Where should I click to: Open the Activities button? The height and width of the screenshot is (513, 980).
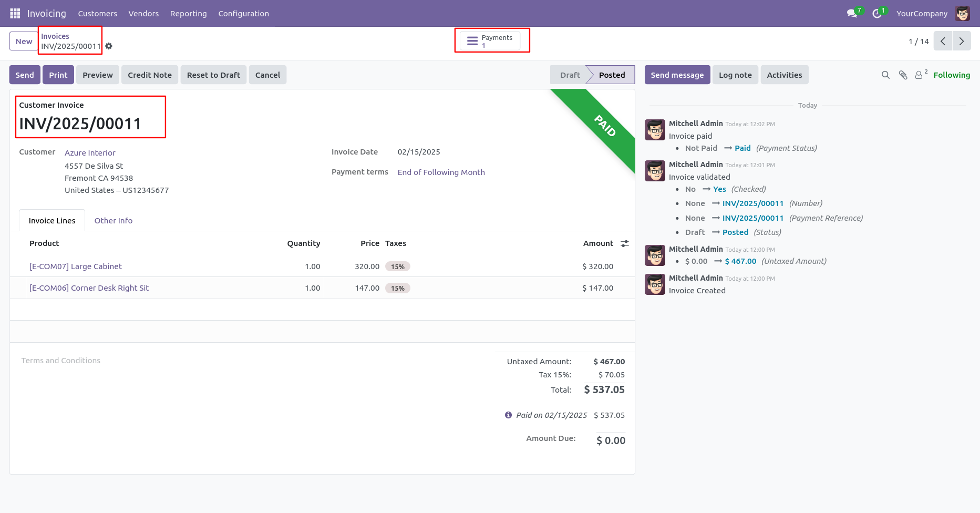click(785, 75)
